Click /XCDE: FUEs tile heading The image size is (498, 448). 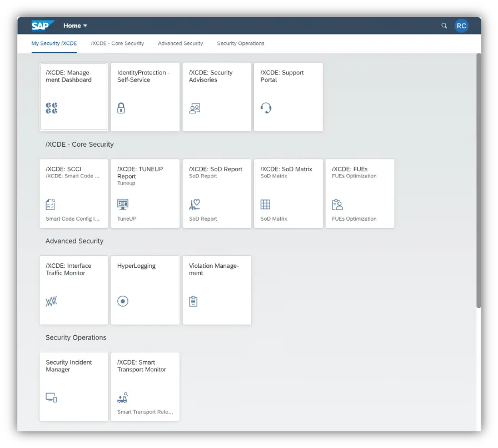(350, 169)
